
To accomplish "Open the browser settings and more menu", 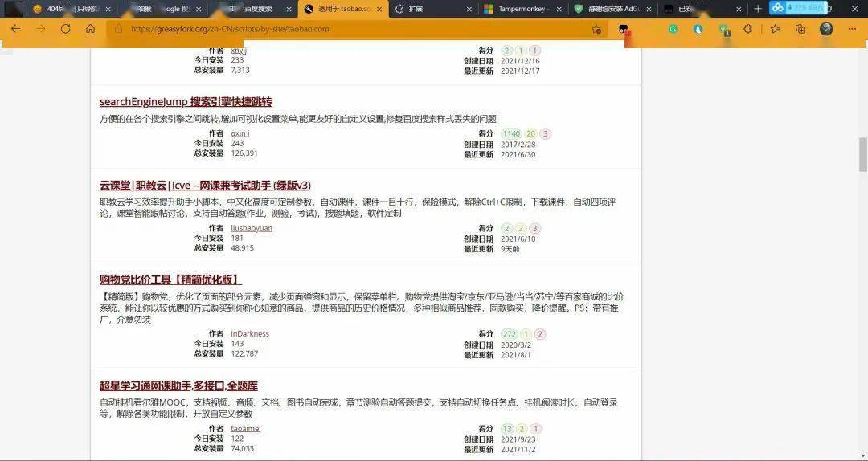I will pyautogui.click(x=852, y=29).
